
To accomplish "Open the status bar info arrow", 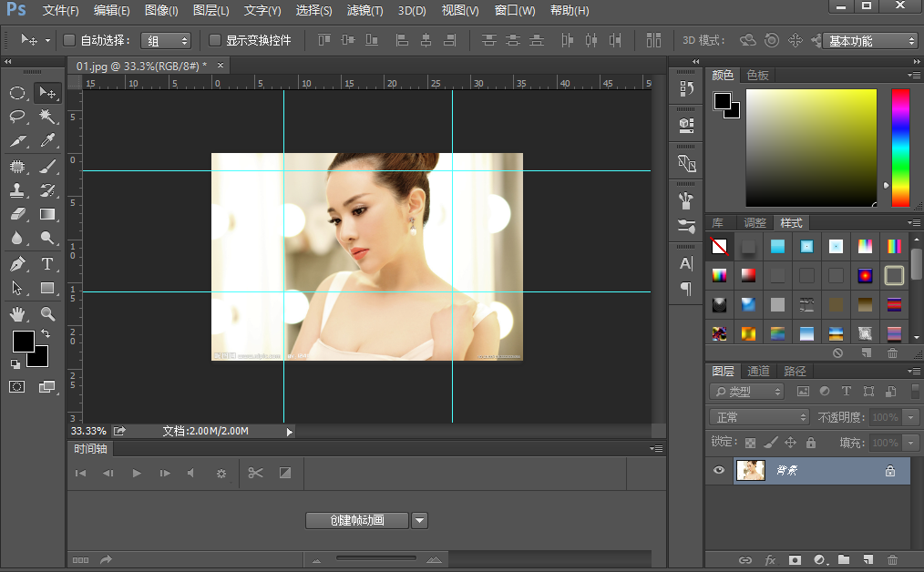I will tap(290, 432).
